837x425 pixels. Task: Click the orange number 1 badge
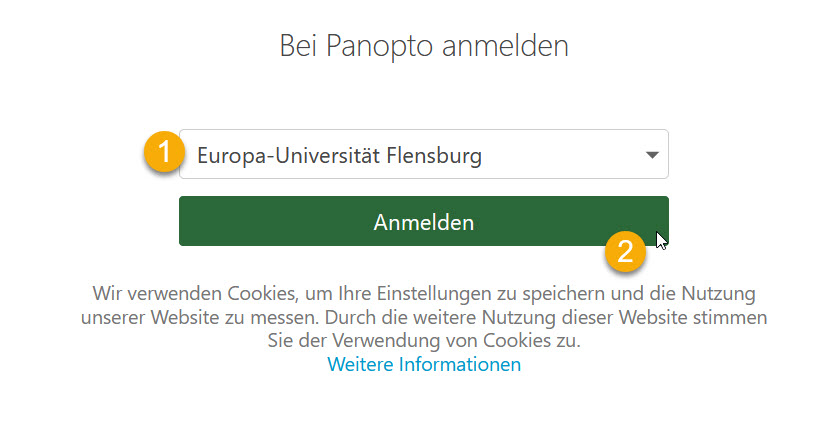coord(163,154)
